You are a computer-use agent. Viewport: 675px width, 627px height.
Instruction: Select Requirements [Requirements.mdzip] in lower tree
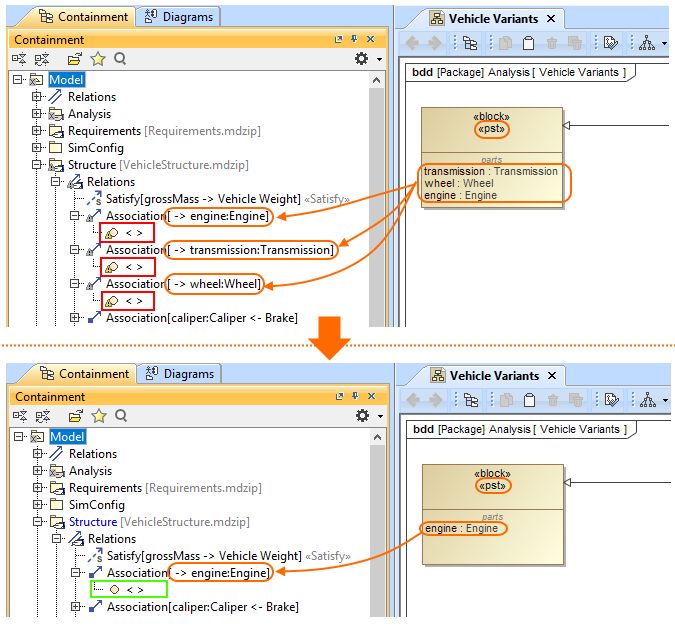pyautogui.click(x=155, y=487)
